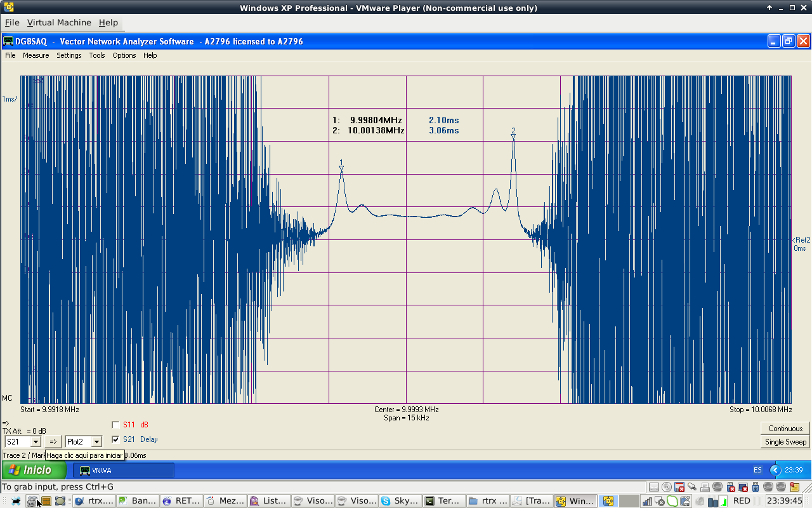This screenshot has height=508, width=812.
Task: Open the VMware Virtual Machine menu
Action: [59, 22]
